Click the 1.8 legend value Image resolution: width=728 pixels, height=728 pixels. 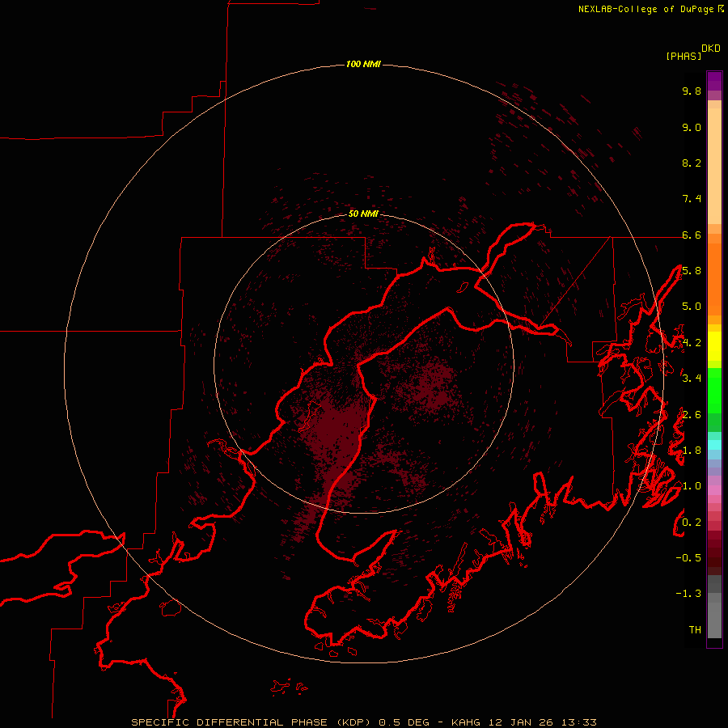[x=692, y=451]
